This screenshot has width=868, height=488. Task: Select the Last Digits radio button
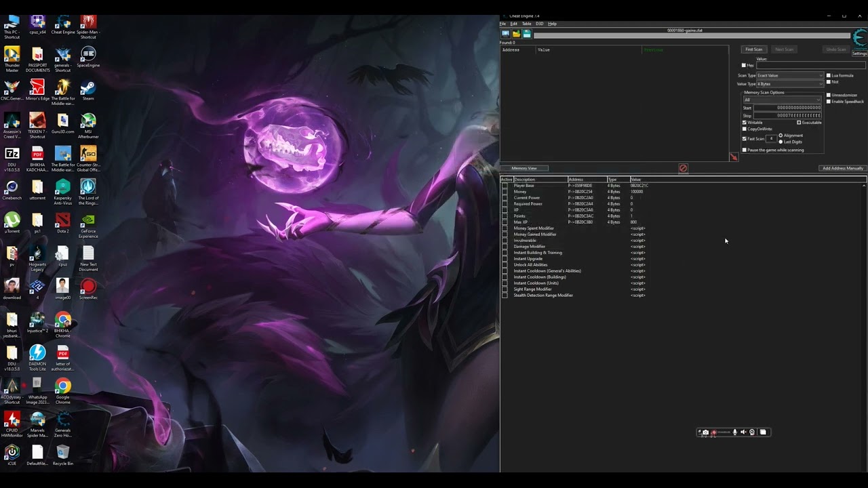pyautogui.click(x=781, y=142)
